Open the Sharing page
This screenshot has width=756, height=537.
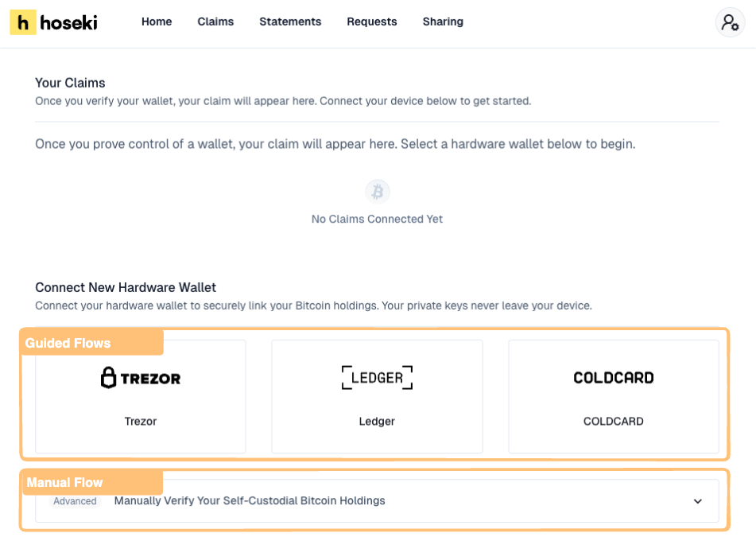coord(443,22)
